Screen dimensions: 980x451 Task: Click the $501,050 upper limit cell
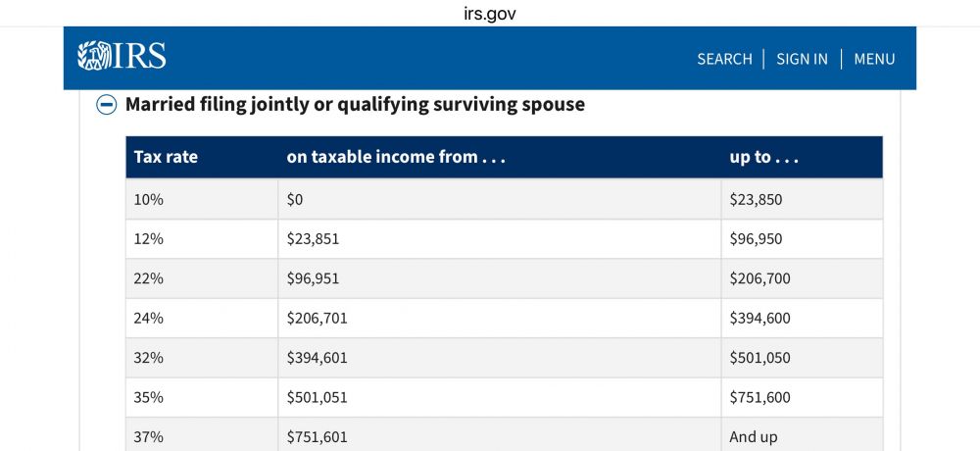(759, 358)
